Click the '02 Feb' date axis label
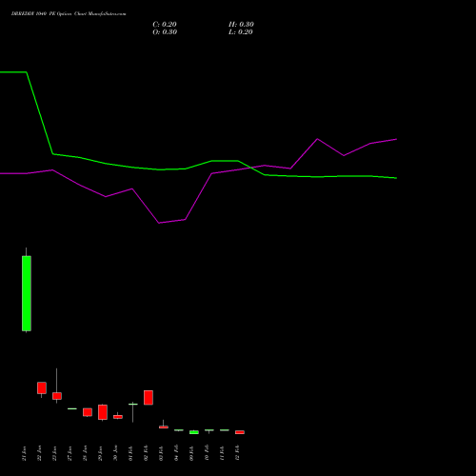The height and width of the screenshot is (476, 476). (146, 453)
